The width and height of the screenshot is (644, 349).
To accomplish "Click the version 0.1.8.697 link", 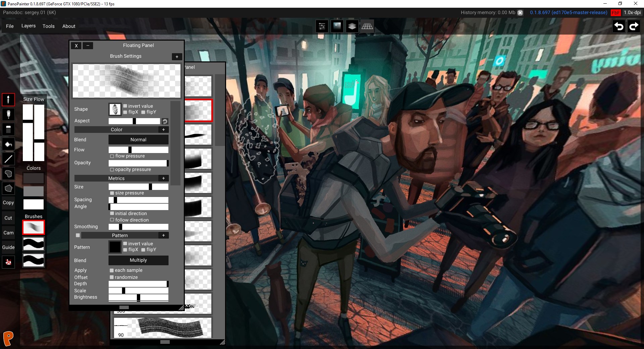I will (569, 12).
